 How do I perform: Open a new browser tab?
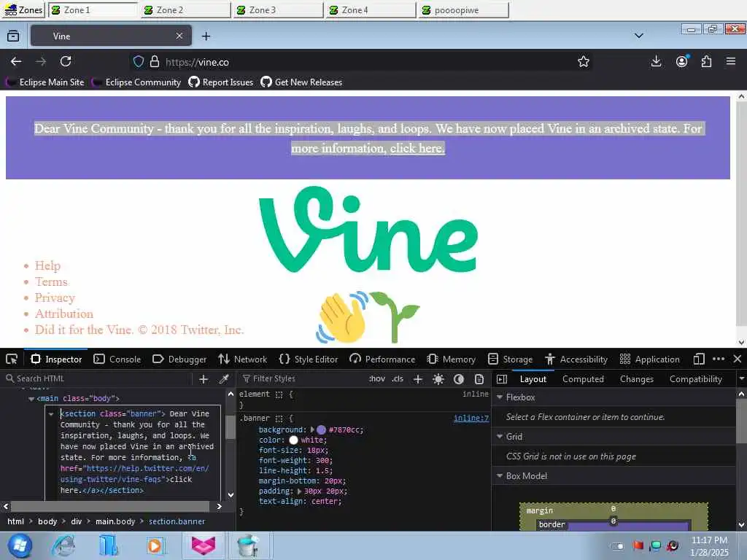[206, 36]
